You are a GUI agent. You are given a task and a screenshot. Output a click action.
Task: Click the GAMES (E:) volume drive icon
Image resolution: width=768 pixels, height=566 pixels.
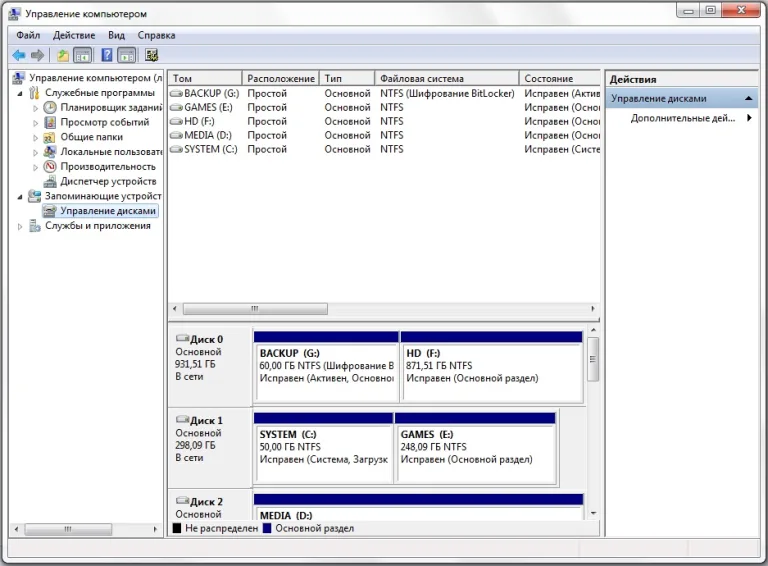[176, 107]
